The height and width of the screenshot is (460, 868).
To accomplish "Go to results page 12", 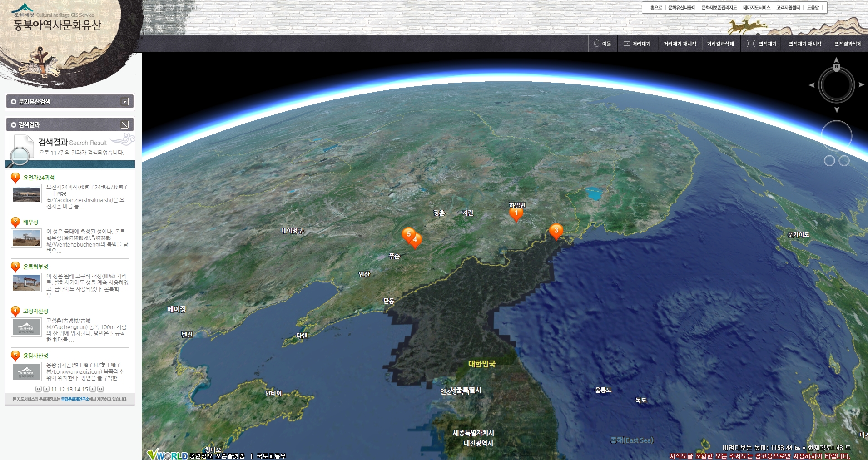I will click(x=62, y=390).
